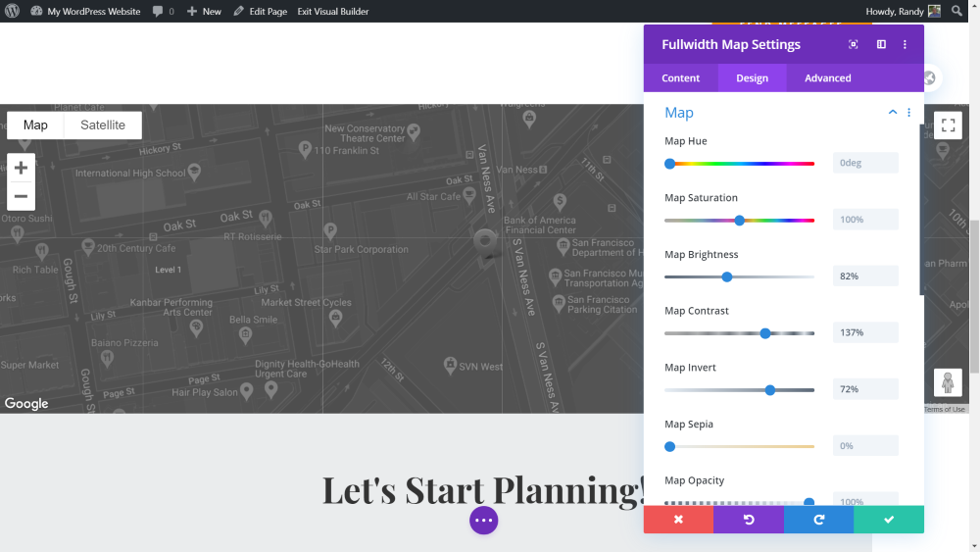Discard changes with red X button

coord(678,520)
